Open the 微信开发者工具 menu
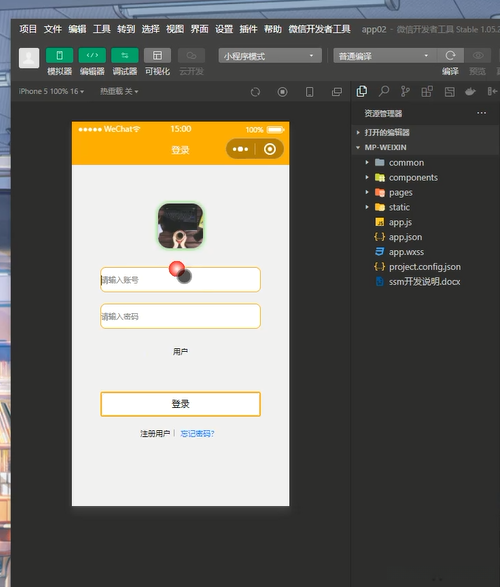The height and width of the screenshot is (587, 500). (x=319, y=29)
